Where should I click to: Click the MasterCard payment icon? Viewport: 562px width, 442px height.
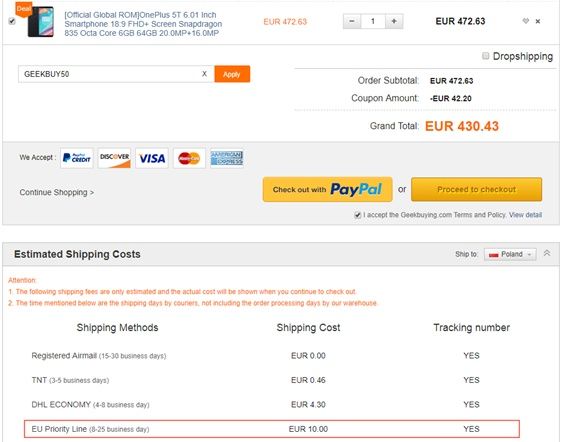point(189,158)
